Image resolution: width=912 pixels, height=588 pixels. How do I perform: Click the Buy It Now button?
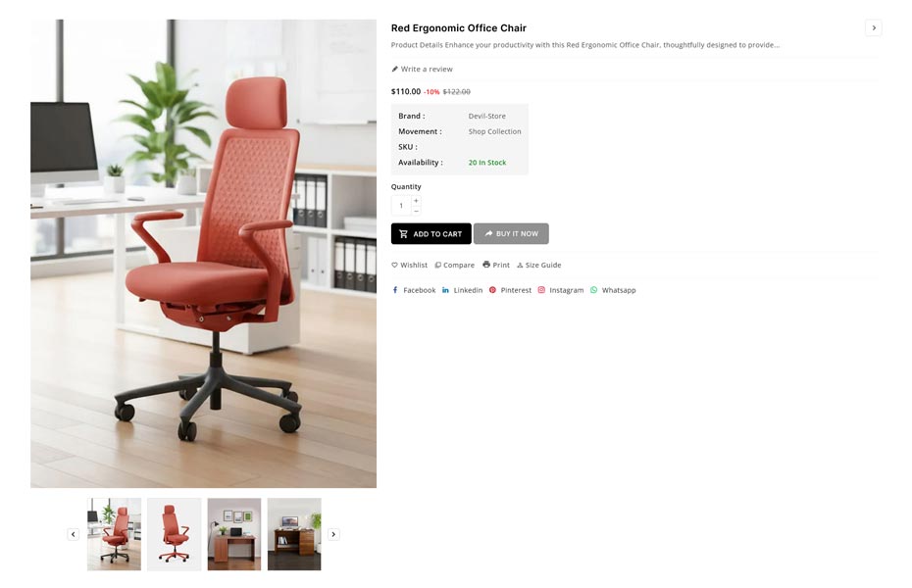click(x=511, y=233)
